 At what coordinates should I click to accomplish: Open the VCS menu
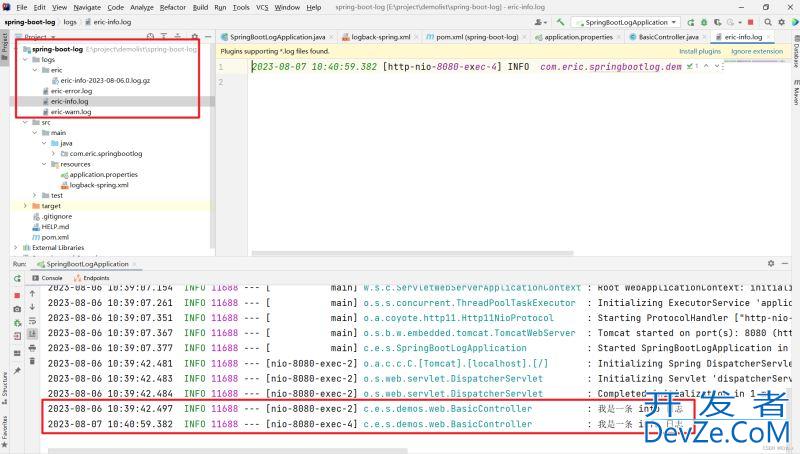coord(262,7)
